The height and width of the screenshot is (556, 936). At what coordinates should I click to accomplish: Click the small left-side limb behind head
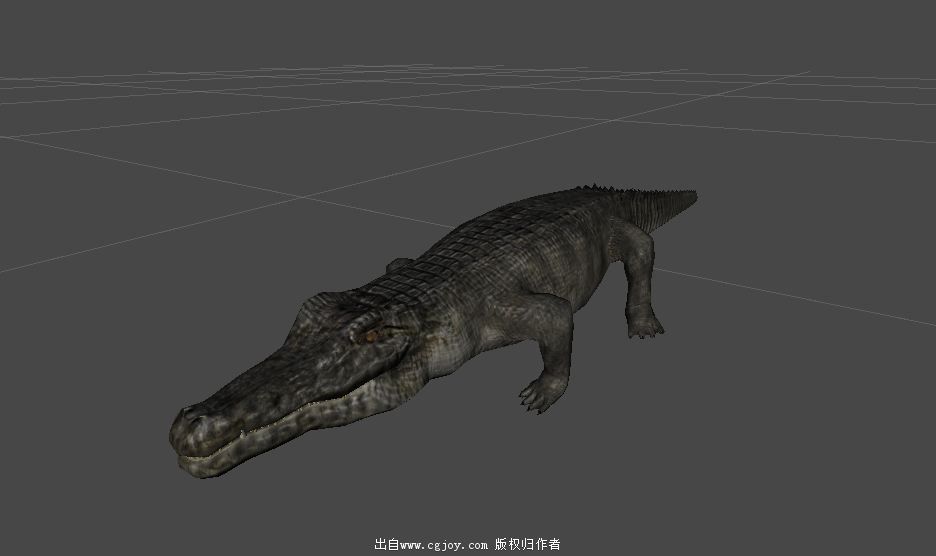[x=400, y=265]
